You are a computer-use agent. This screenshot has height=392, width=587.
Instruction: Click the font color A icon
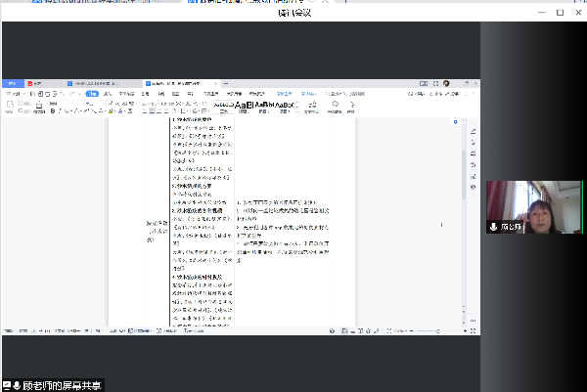click(120, 111)
